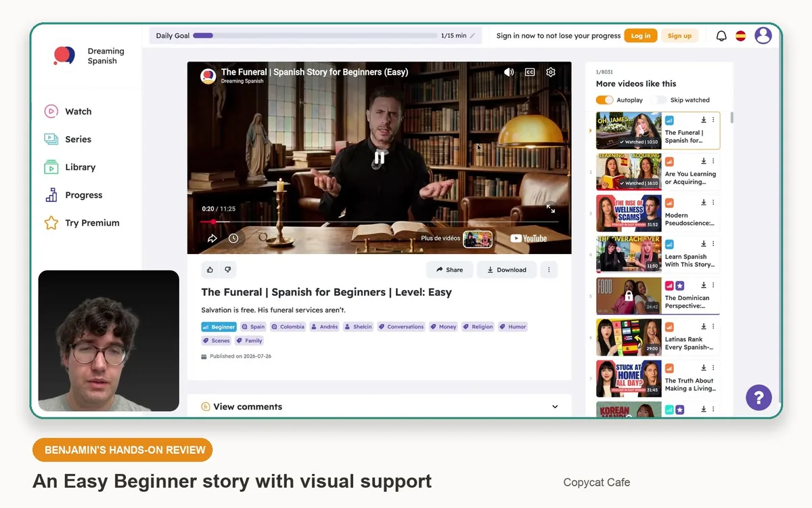Pause the video playback
The image size is (812, 508).
coord(380,158)
